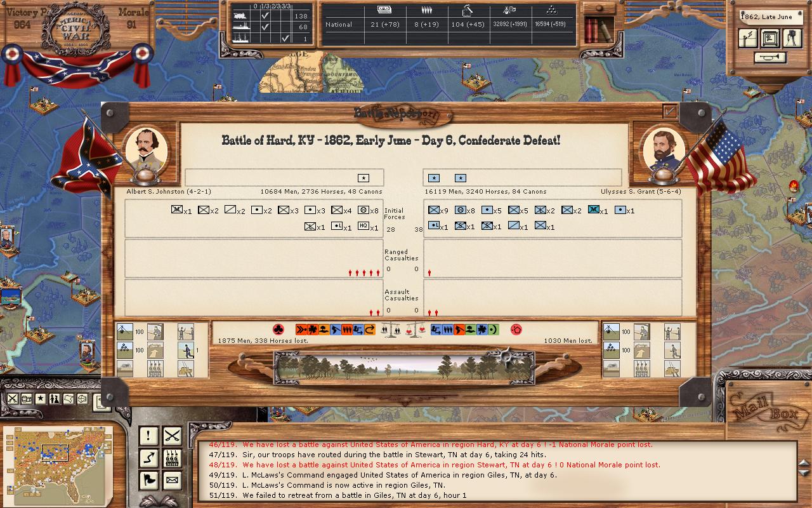Click the envelope mail button
The height and width of the screenshot is (508, 812).
click(172, 479)
